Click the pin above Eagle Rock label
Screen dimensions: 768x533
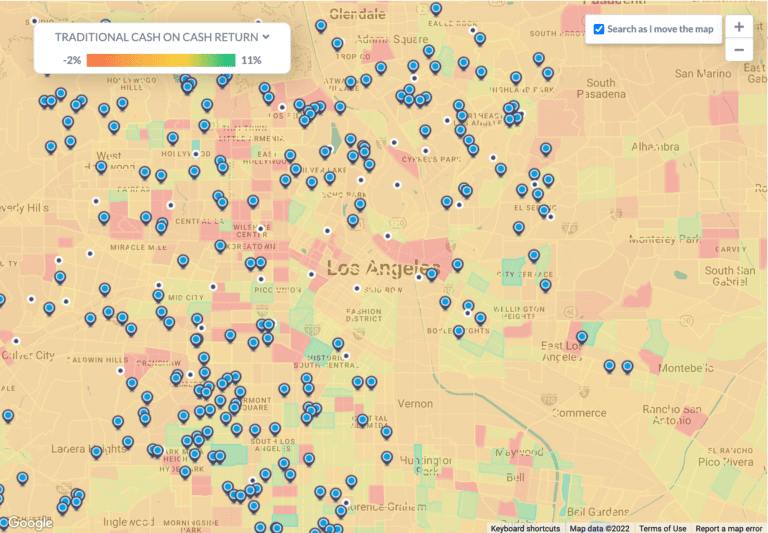pyautogui.click(x=436, y=9)
